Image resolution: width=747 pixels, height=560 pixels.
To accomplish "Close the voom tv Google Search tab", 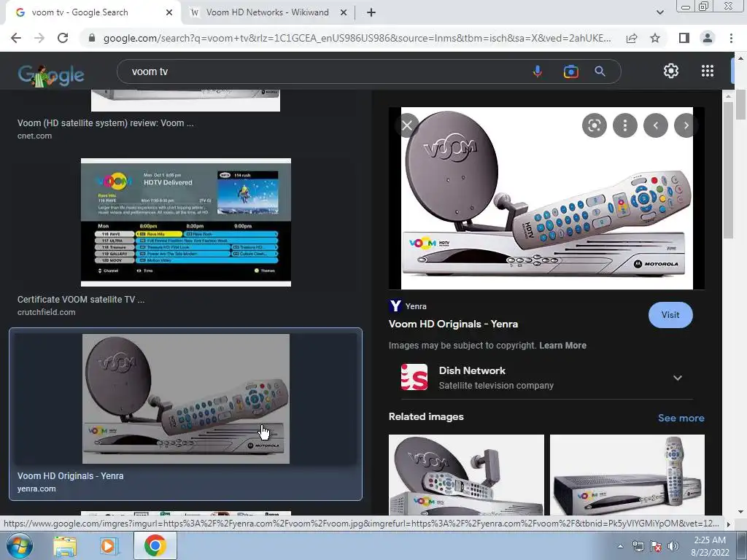I will pyautogui.click(x=169, y=13).
